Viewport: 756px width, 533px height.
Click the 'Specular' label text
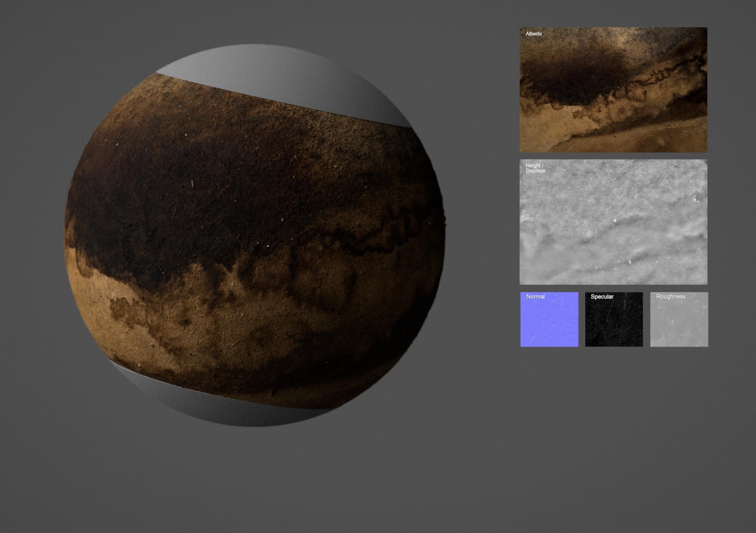(x=602, y=297)
